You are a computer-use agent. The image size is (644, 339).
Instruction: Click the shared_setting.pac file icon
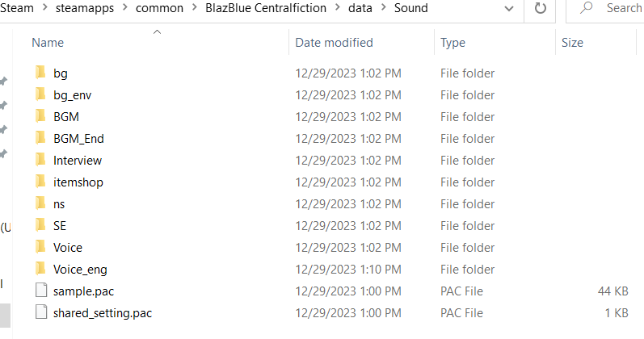pyautogui.click(x=40, y=313)
